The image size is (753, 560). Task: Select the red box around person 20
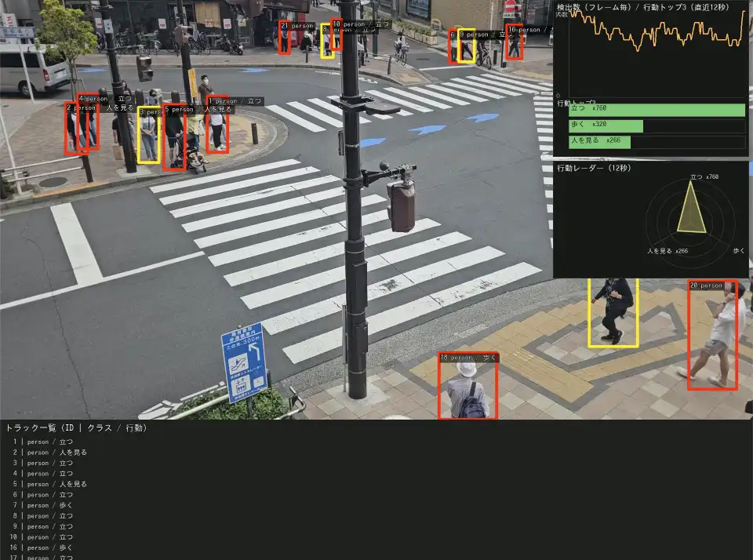coord(712,335)
